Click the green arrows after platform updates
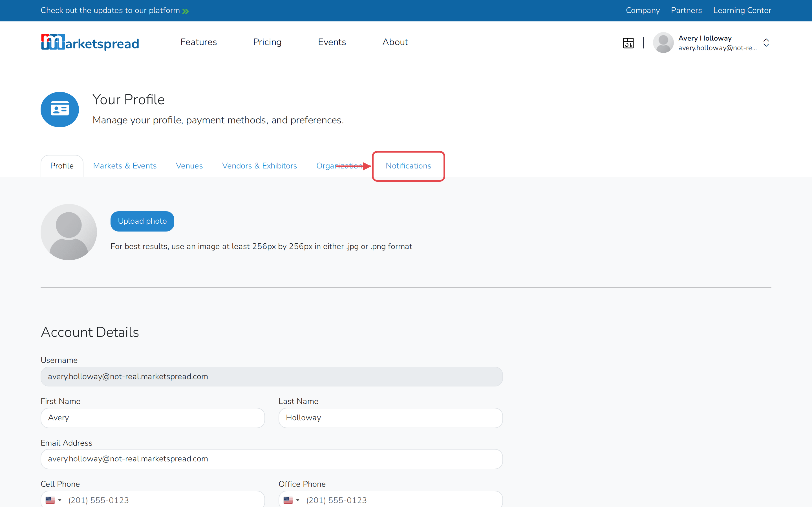This screenshot has width=812, height=507. 186,11
